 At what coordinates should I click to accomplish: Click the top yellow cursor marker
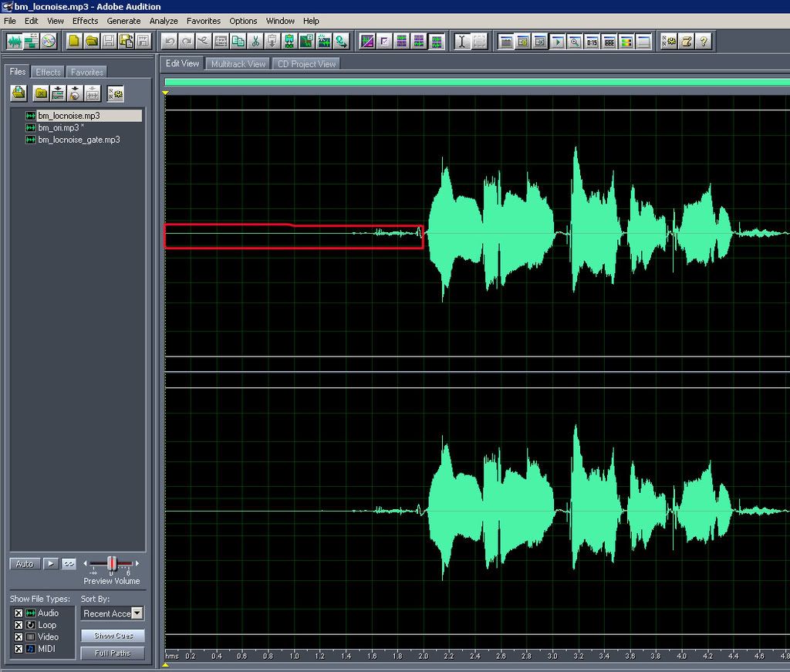coord(165,93)
